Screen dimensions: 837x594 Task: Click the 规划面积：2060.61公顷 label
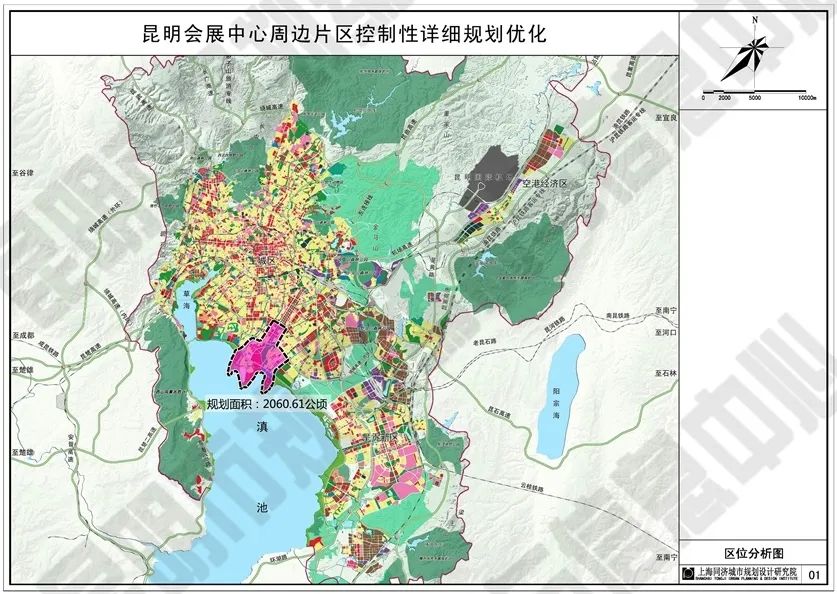tap(267, 404)
